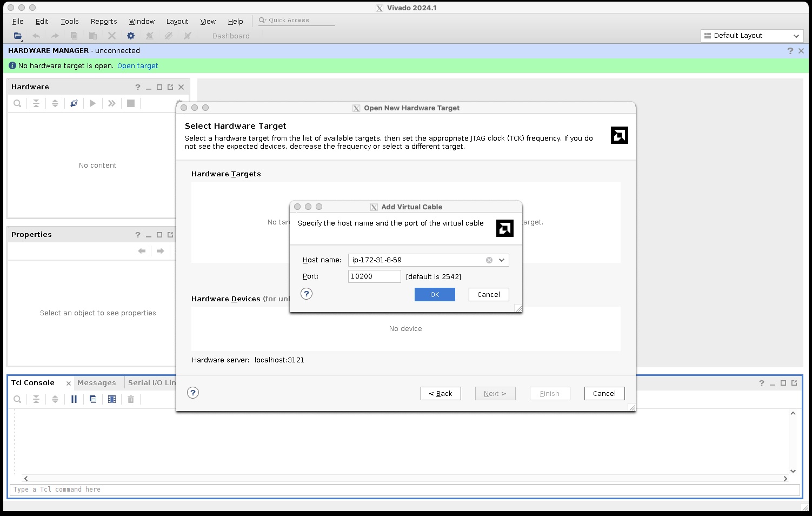Open Properties panel help question mark
The height and width of the screenshot is (516, 812).
tap(138, 235)
